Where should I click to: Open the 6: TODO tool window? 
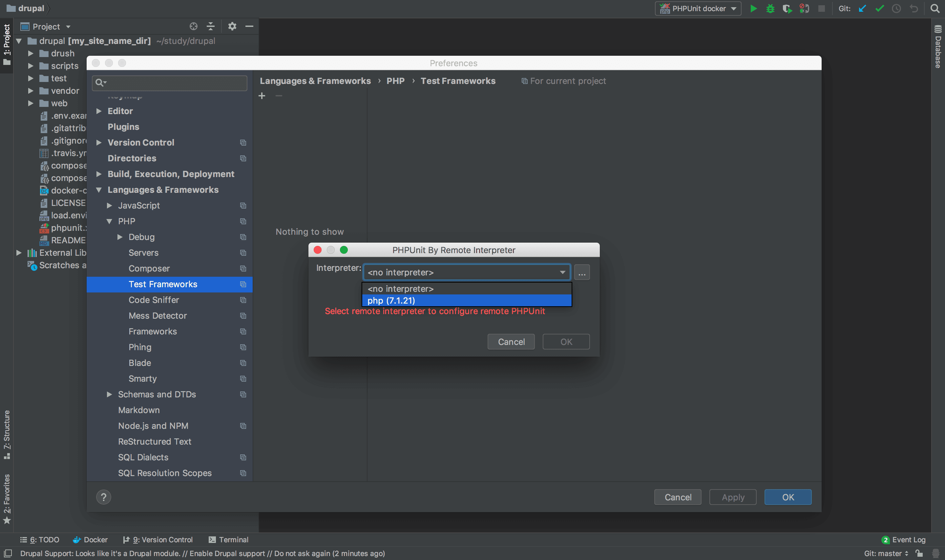point(40,540)
